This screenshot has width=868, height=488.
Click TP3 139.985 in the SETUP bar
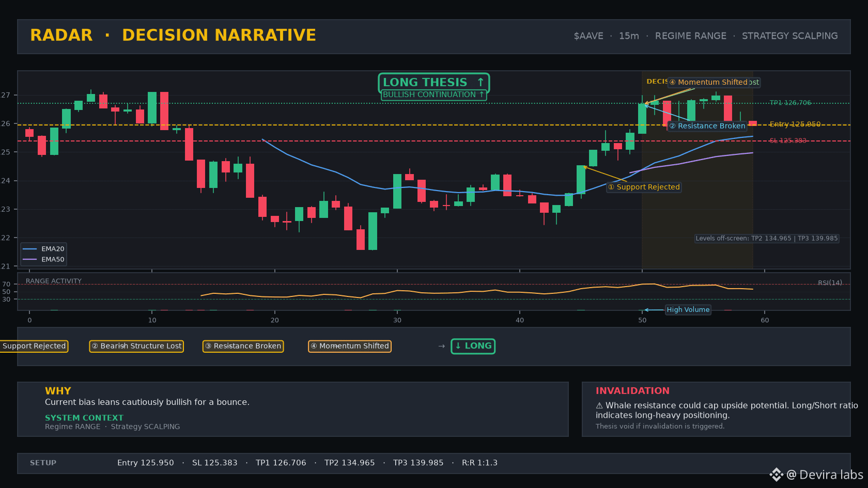(x=419, y=463)
